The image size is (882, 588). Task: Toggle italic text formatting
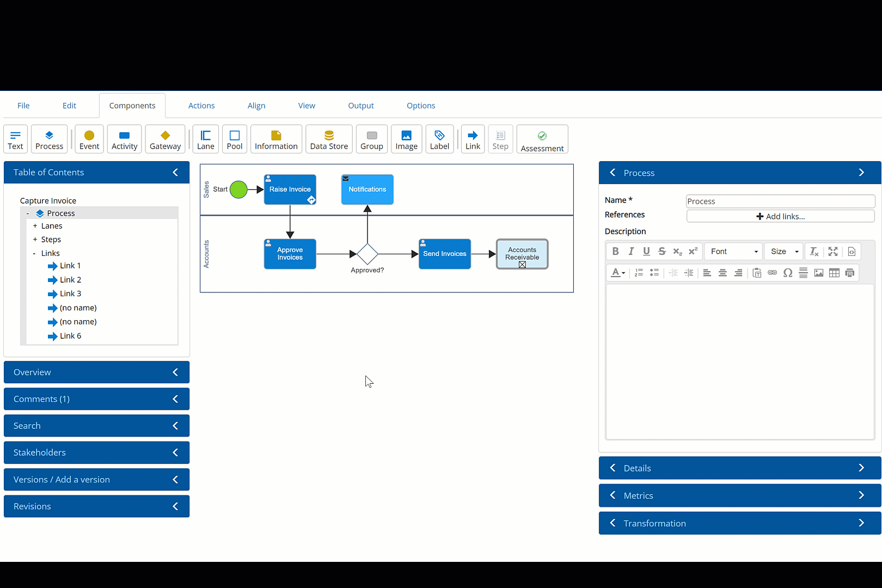pyautogui.click(x=630, y=251)
